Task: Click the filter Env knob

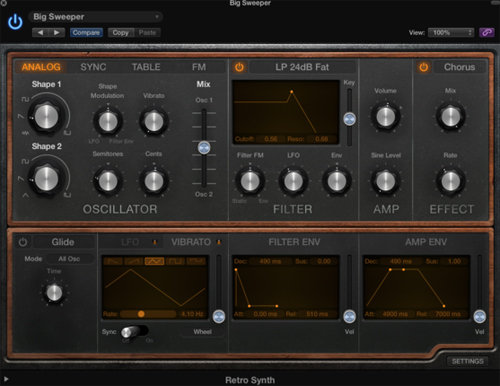Action: [337, 181]
